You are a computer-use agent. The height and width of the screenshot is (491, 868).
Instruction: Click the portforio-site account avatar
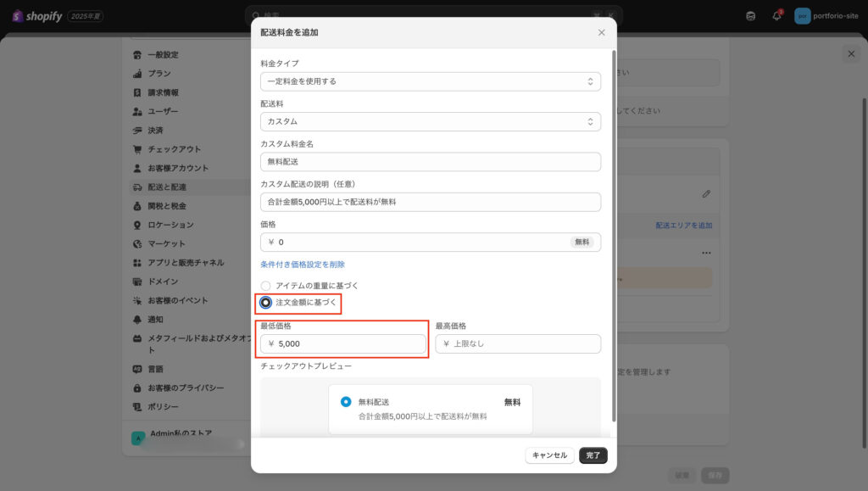[x=802, y=16]
